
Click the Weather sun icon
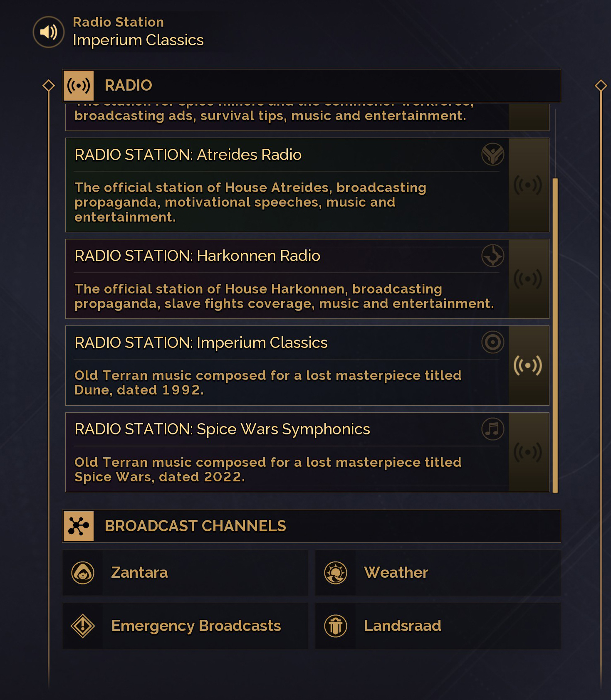(x=336, y=573)
